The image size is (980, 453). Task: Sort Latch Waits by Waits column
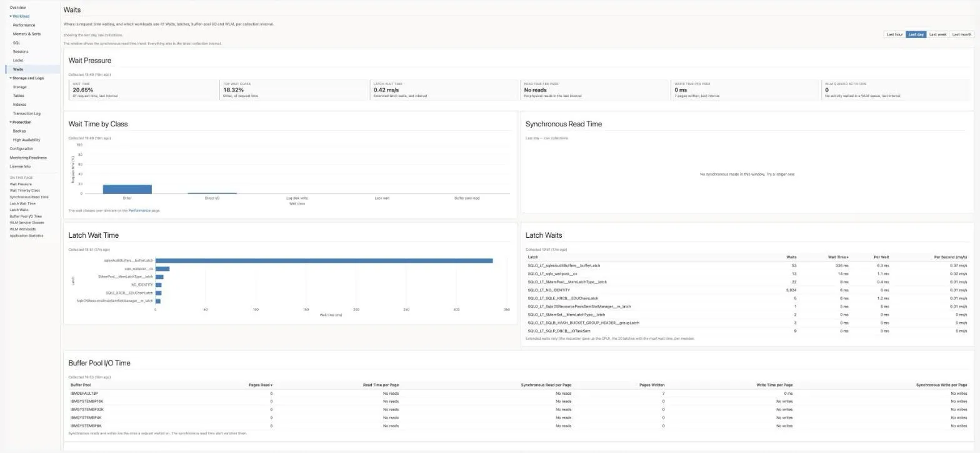click(x=791, y=257)
